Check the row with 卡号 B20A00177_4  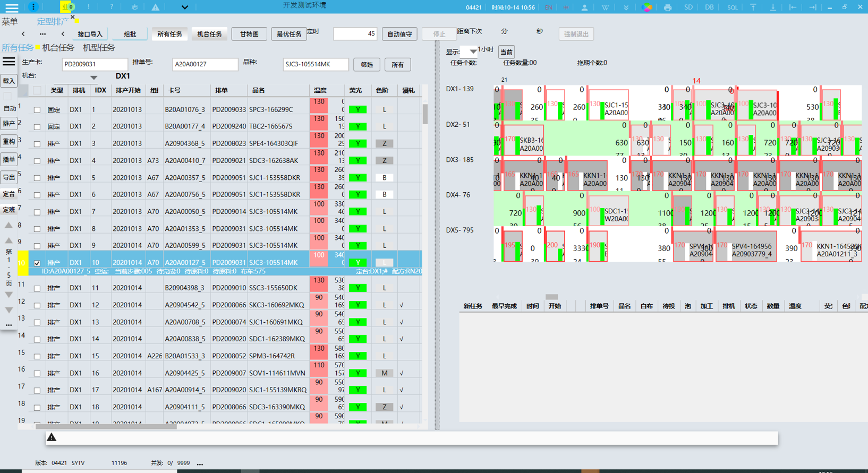tap(37, 127)
